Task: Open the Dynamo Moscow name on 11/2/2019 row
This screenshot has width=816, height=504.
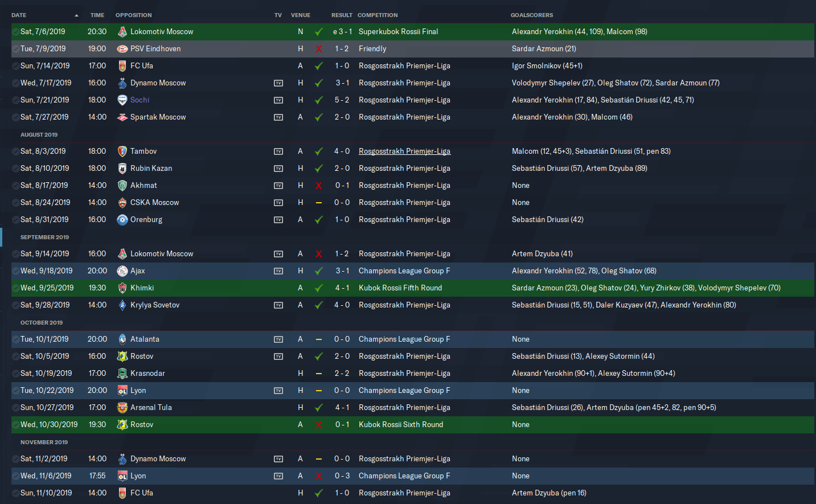Action: pyautogui.click(x=158, y=459)
